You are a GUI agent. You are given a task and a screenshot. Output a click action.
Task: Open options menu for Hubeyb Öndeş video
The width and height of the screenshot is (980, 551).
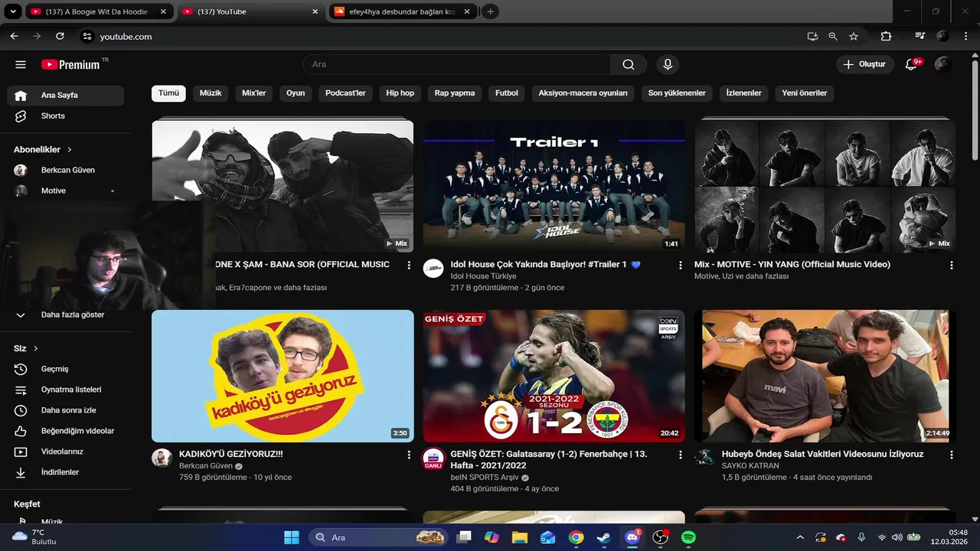pyautogui.click(x=952, y=455)
